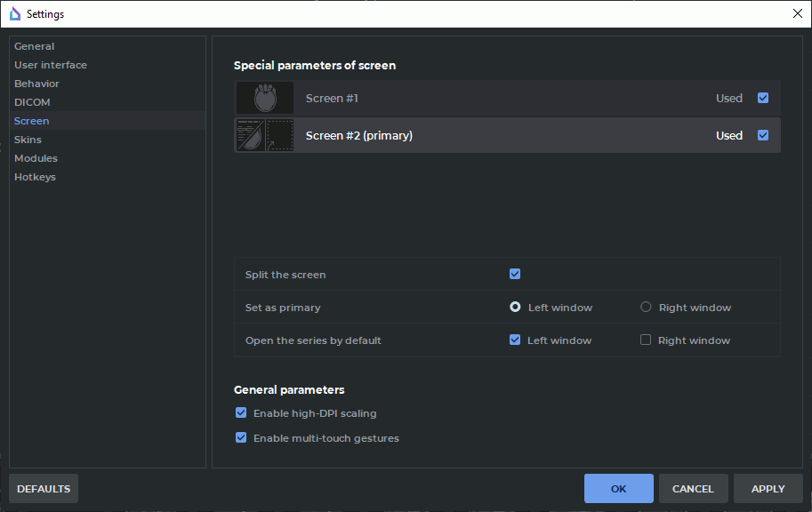Uncheck the Used checkbox for Screen #1
The height and width of the screenshot is (512, 812).
click(x=763, y=98)
